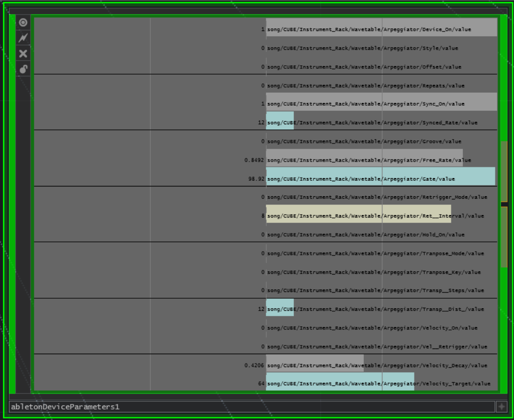Click the 64 value of Velocity_Target
Screen dimensions: 514x420
261,384
